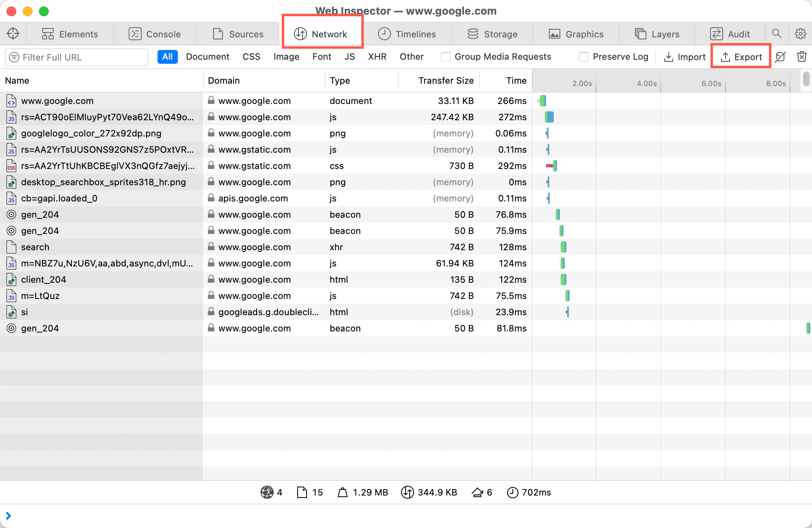The width and height of the screenshot is (812, 528).
Task: Toggle the Preserve Log checkbox
Action: (x=583, y=57)
